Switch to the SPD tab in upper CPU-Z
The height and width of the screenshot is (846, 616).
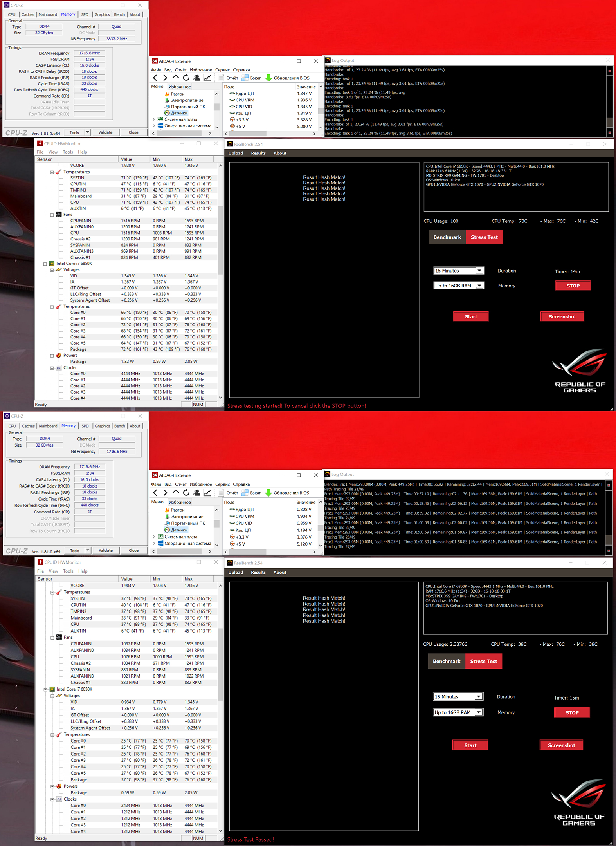point(85,14)
